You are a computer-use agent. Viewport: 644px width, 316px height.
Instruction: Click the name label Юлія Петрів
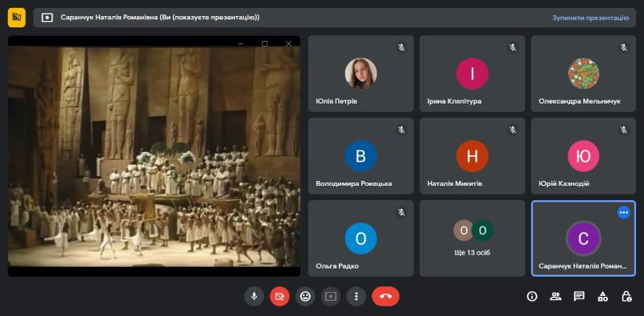tap(336, 101)
